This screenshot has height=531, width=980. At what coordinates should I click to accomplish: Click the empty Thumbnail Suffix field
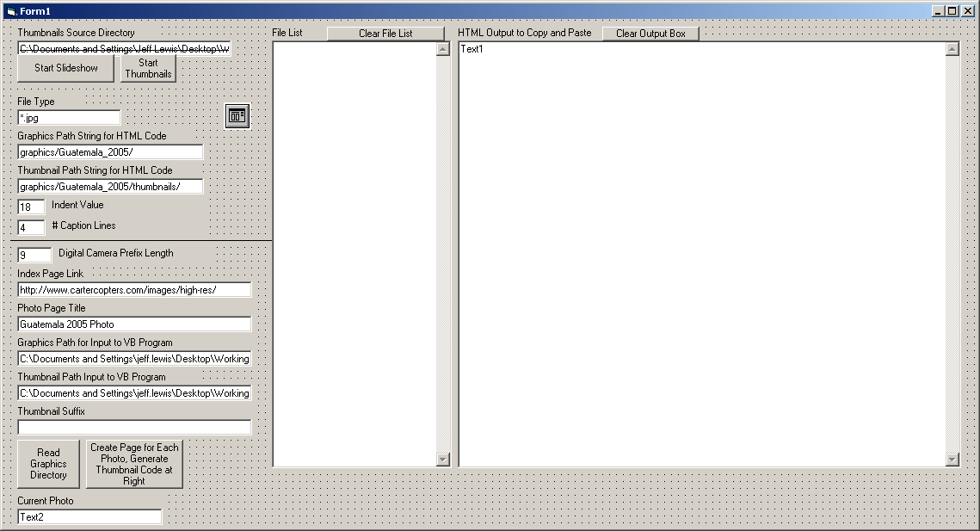pyautogui.click(x=134, y=427)
